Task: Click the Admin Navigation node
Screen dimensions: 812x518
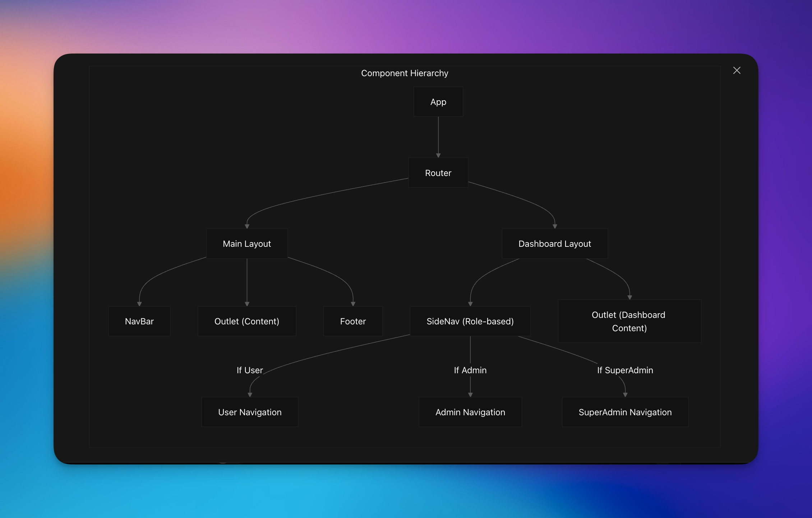Action: click(x=470, y=412)
